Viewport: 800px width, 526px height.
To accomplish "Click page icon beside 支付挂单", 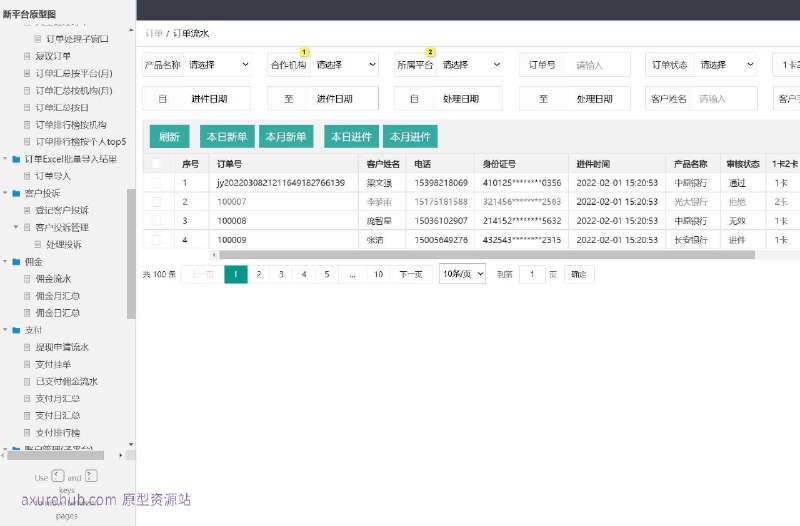I will pos(27,364).
